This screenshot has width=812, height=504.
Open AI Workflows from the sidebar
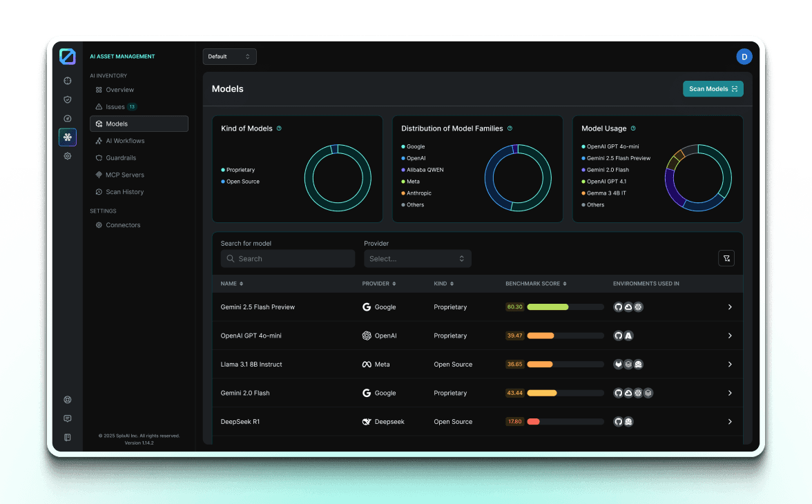pos(128,140)
